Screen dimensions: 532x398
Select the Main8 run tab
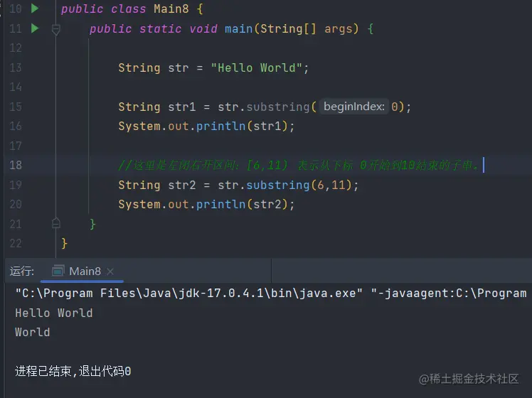(x=82, y=271)
